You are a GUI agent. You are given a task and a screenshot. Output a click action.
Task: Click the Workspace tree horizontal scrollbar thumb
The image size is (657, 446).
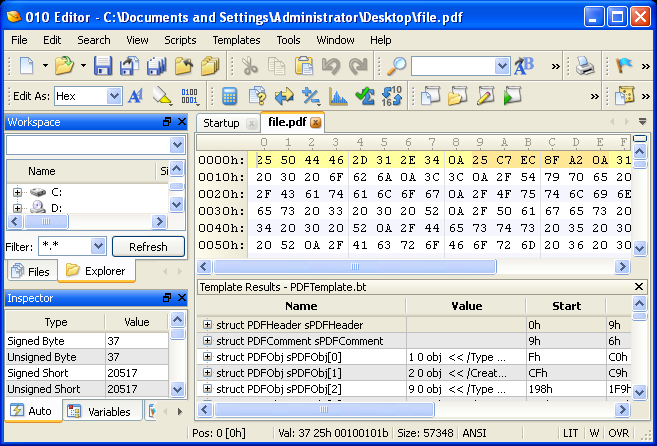(x=46, y=221)
